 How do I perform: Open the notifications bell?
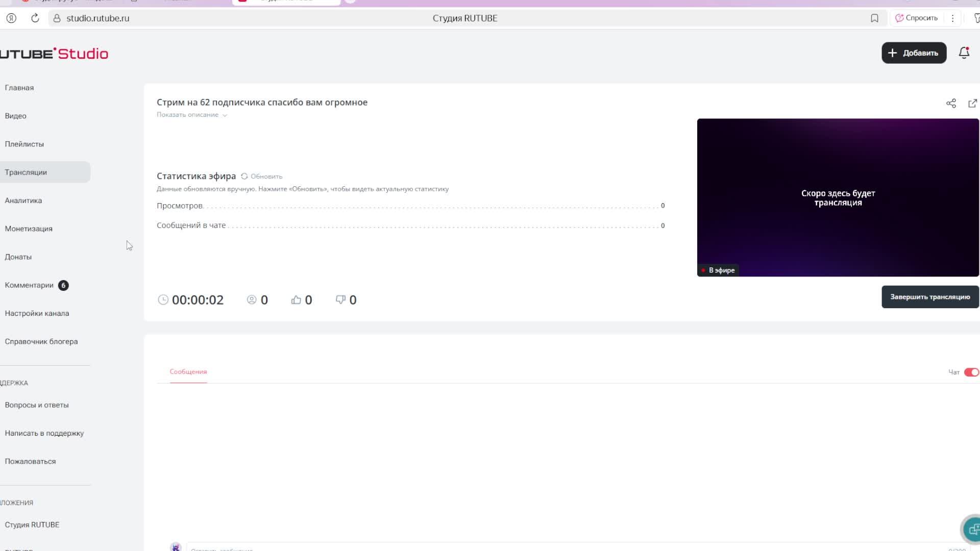pos(964,53)
